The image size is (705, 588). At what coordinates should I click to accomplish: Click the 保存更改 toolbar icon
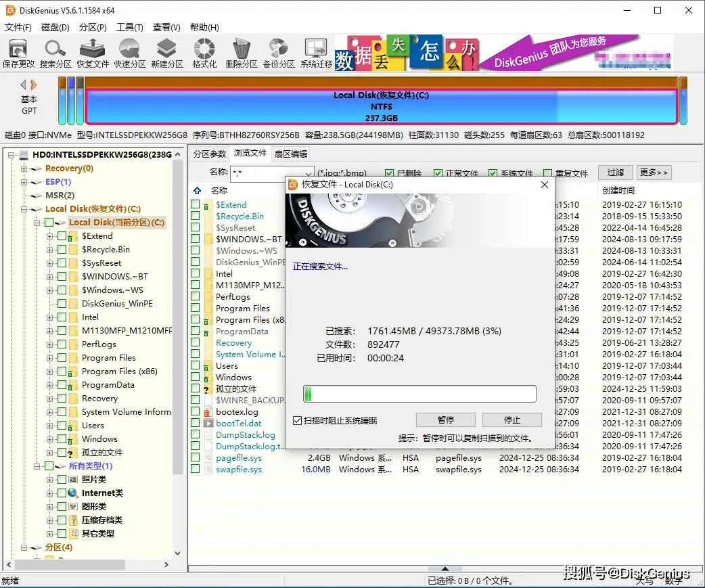[18, 53]
